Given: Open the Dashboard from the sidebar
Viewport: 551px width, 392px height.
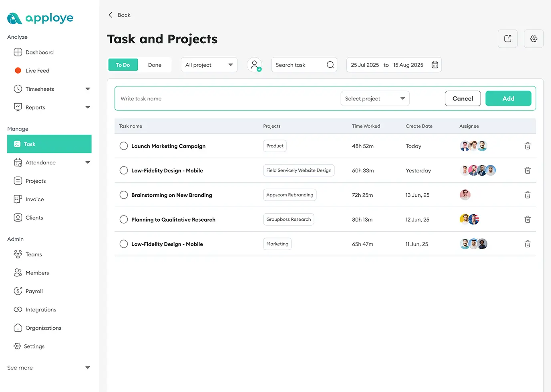Looking at the screenshot, I should point(39,52).
